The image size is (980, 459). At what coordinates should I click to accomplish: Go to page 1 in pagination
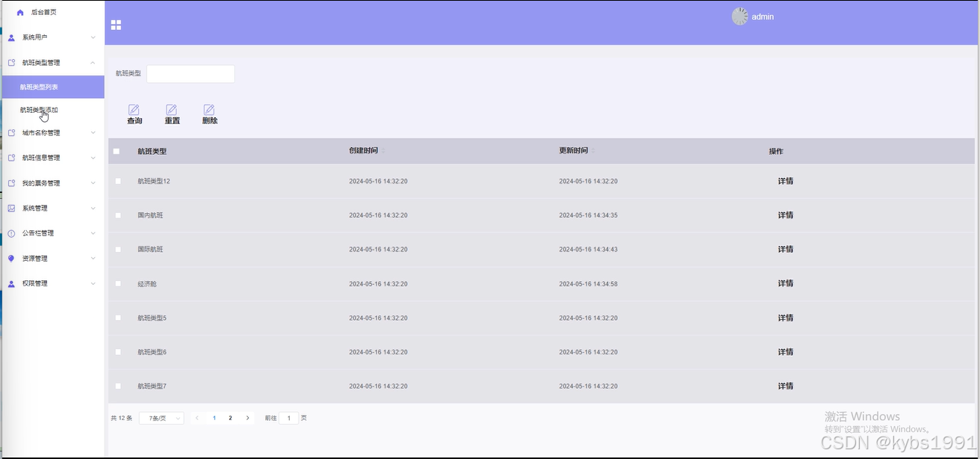(x=214, y=418)
